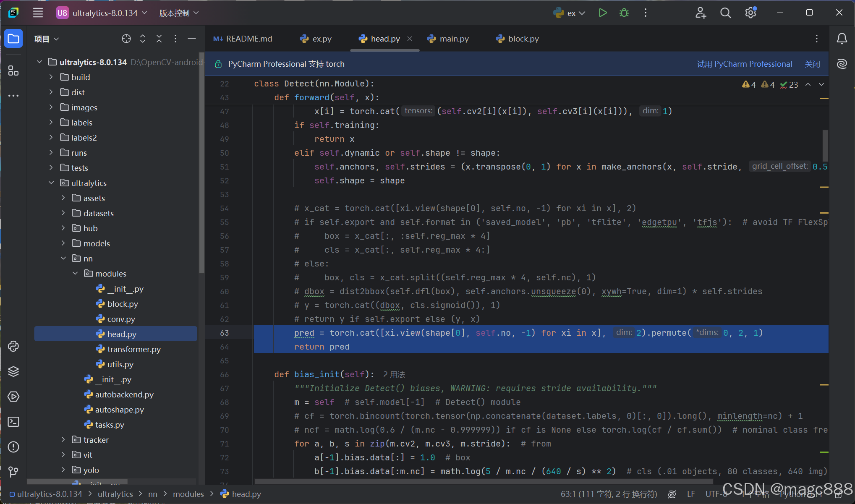Toggle the Project tool window folder icon

(13, 39)
